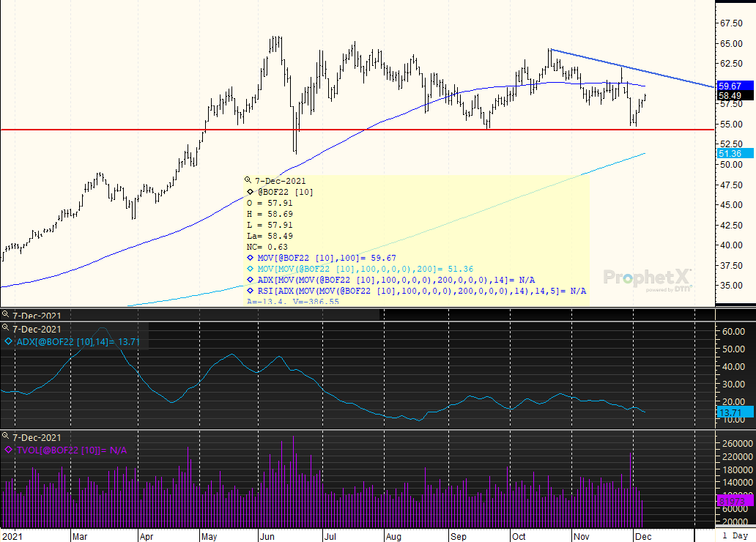
Task: Click the magnifier icon in the volume pane
Action: coord(6,438)
